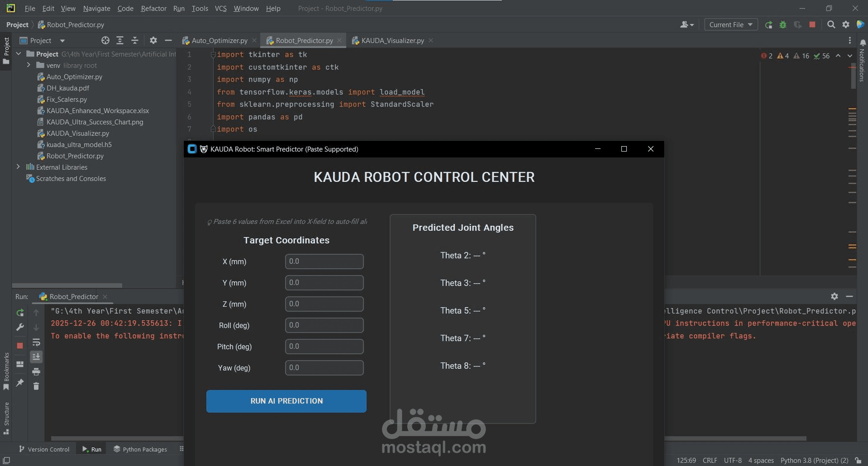
Task: Stop the running process in top toolbar
Action: click(812, 25)
